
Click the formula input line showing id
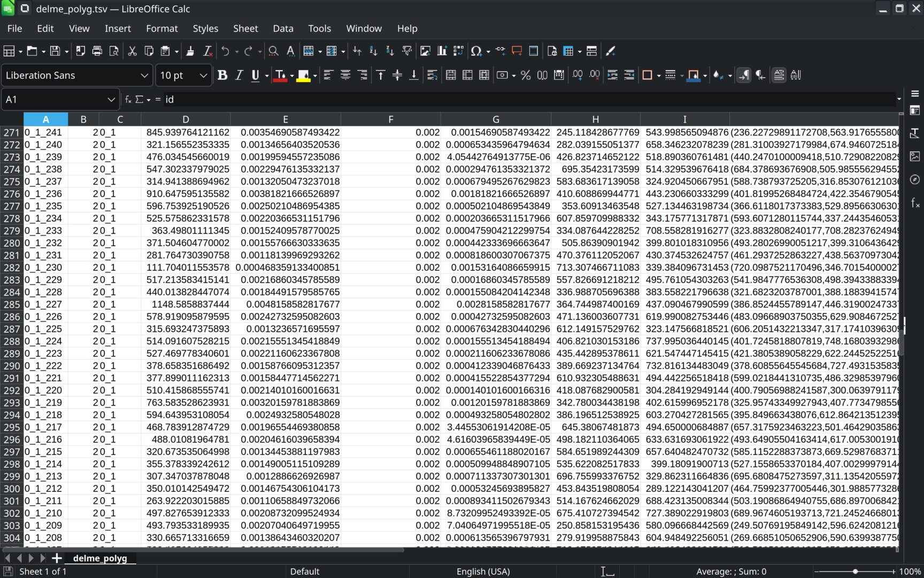coord(529,100)
